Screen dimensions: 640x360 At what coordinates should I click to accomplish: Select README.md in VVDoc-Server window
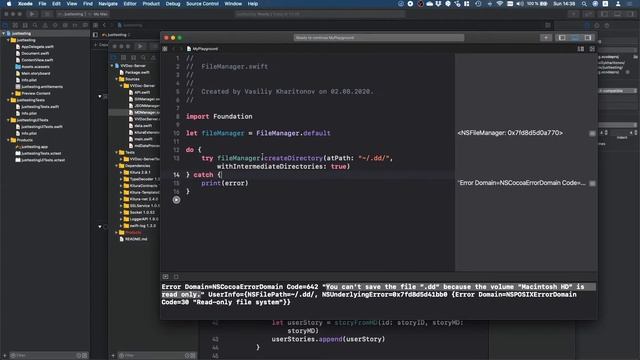pyautogui.click(x=136, y=239)
